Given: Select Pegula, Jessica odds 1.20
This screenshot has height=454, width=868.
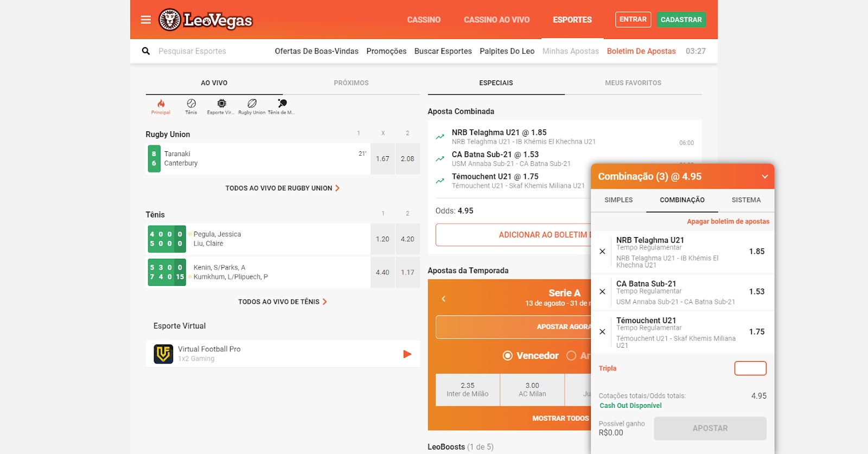Looking at the screenshot, I should pyautogui.click(x=382, y=239).
